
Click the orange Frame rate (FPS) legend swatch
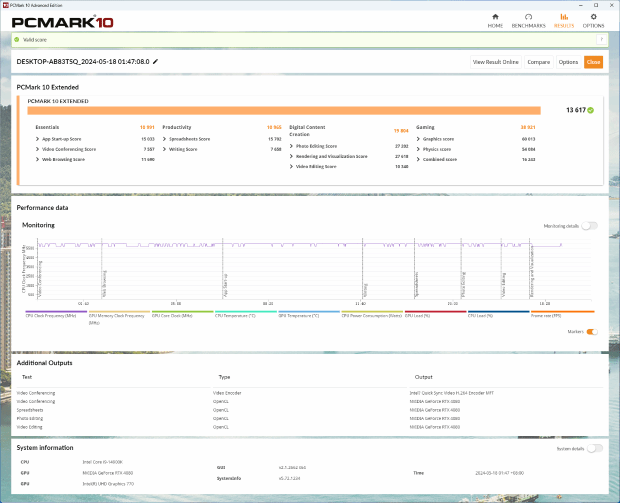(x=562, y=312)
